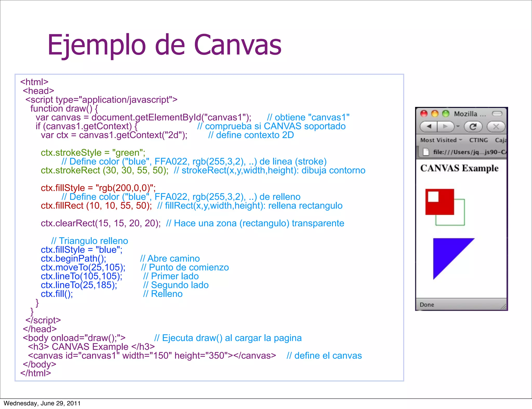Screen dimensions: 532x409
Task: Click the yellow minimize window button
Action: click(435, 114)
